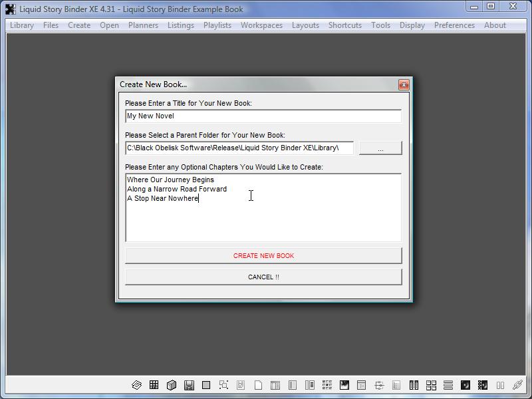Click the tree diagram icon in bottom toolbar
The width and height of the screenshot is (532, 399).
click(x=379, y=385)
